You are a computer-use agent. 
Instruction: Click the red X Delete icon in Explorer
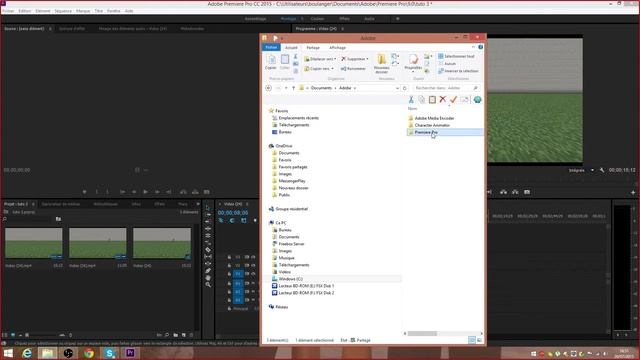443,99
